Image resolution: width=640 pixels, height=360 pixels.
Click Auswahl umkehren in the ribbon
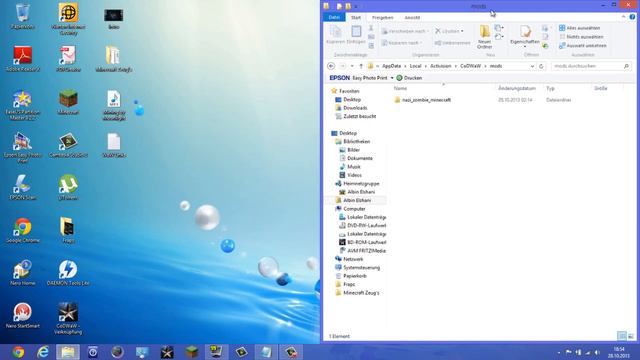coord(582,46)
